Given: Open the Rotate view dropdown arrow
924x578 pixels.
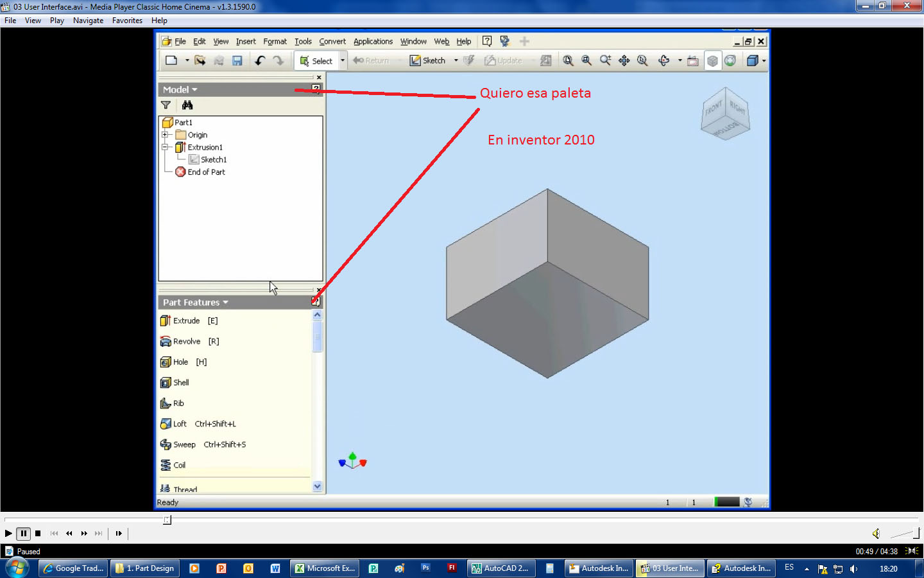Looking at the screenshot, I should (680, 60).
